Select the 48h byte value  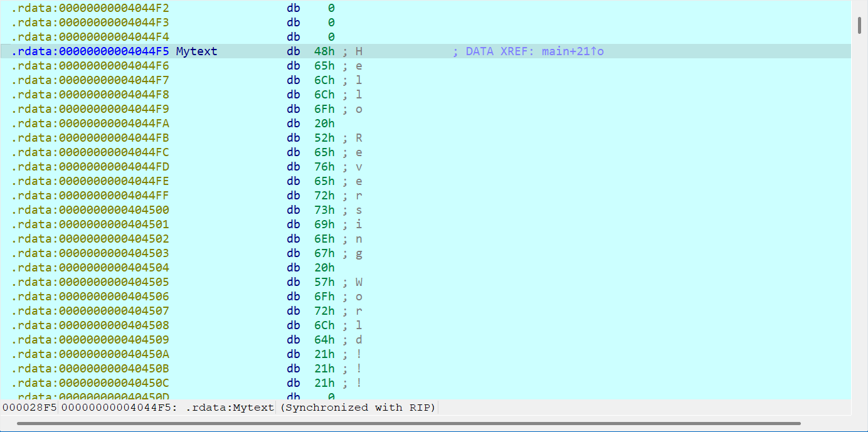pos(324,51)
